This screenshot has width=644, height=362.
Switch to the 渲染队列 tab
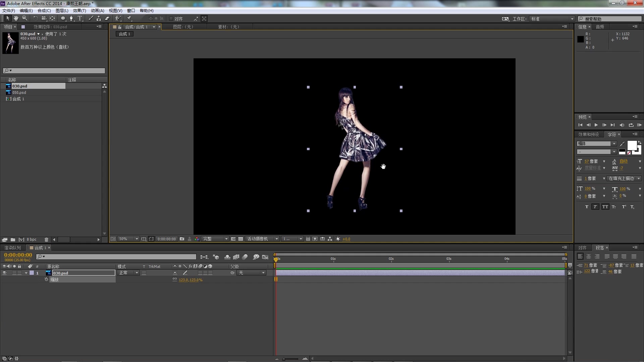(12, 248)
